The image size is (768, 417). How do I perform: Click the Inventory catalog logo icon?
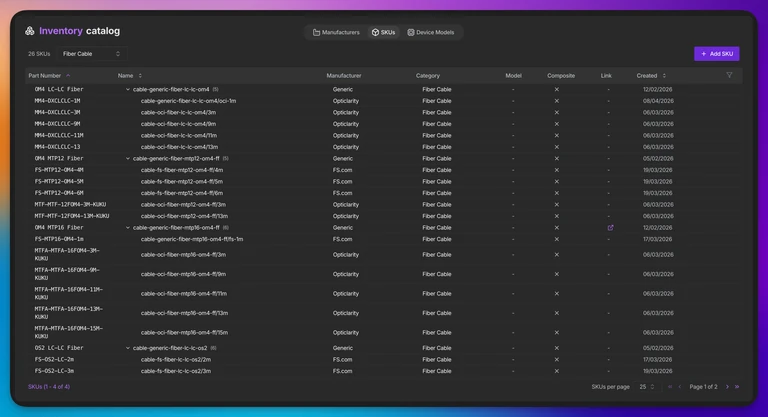30,31
